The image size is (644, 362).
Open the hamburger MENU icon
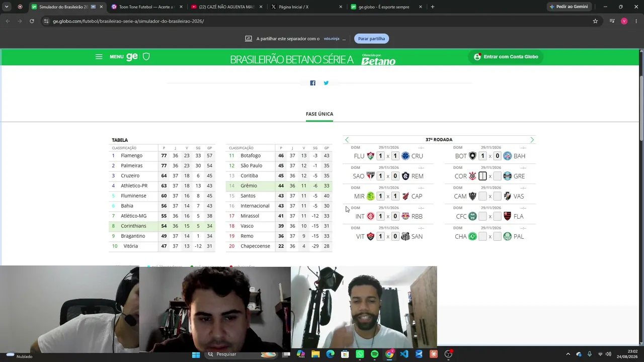tap(99, 57)
